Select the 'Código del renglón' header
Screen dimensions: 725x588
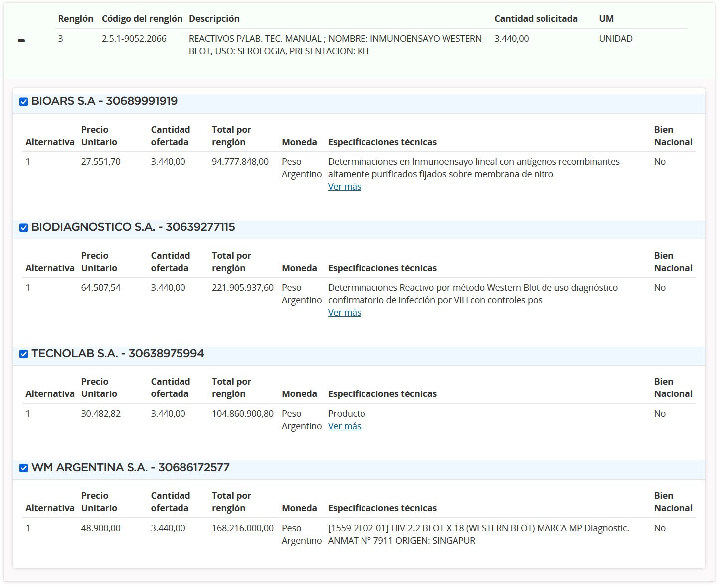142,19
